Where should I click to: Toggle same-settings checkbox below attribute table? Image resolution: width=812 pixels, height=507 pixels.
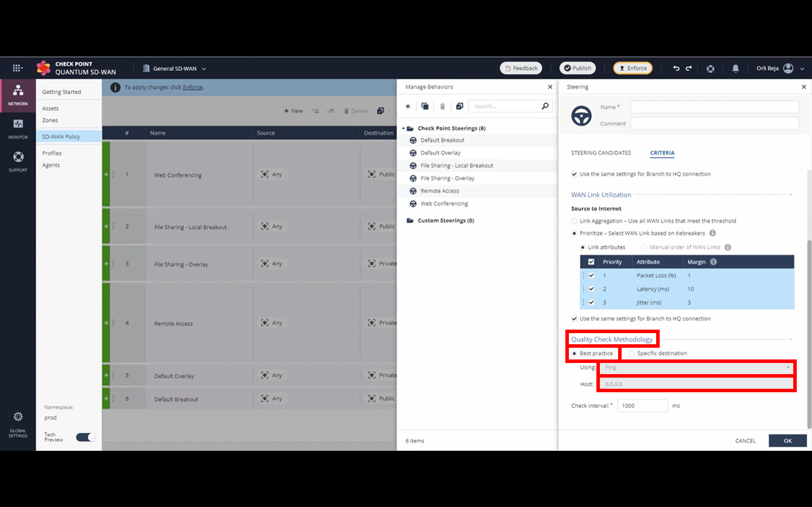pyautogui.click(x=574, y=318)
